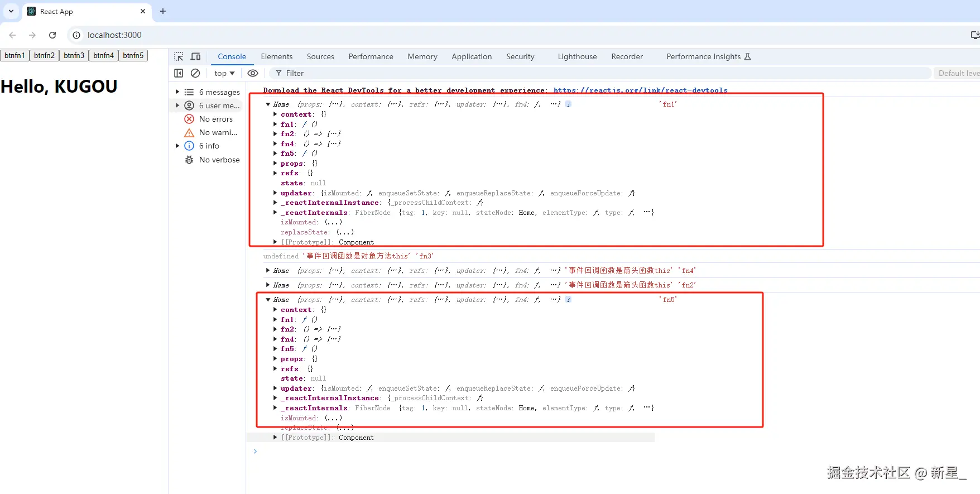Expand _reactInternalInstance in the fn5 object
The height and width of the screenshot is (494, 980).
point(275,398)
